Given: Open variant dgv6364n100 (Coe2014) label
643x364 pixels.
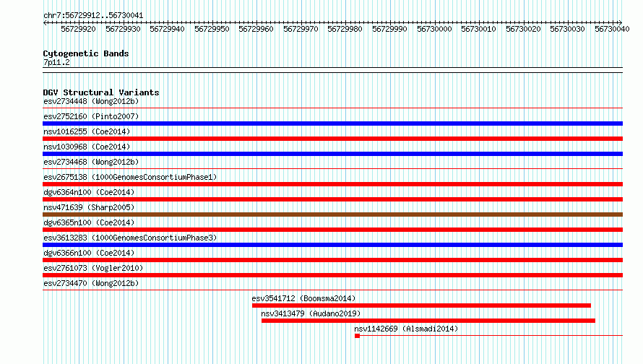Looking at the screenshot, I should click(x=89, y=192).
